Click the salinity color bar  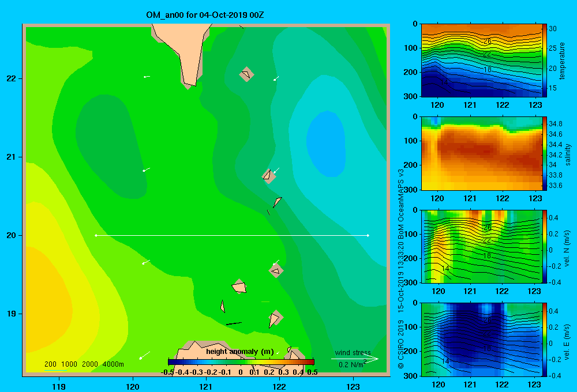[x=545, y=153]
